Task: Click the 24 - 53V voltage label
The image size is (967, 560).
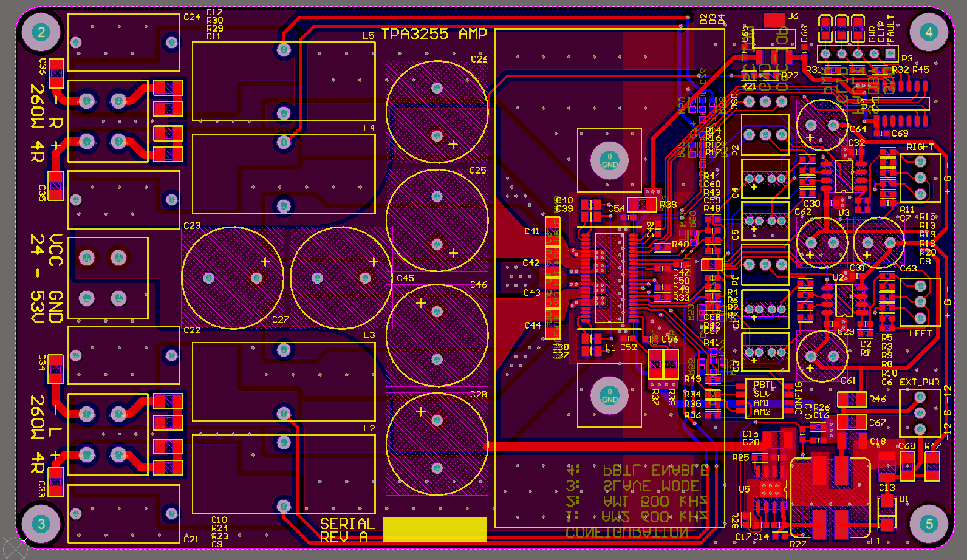Action: pyautogui.click(x=38, y=278)
